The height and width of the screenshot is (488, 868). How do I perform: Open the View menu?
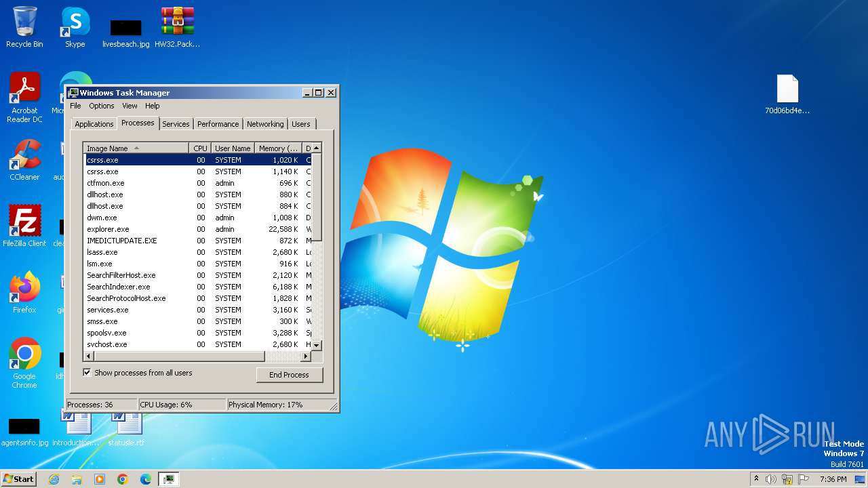click(130, 106)
